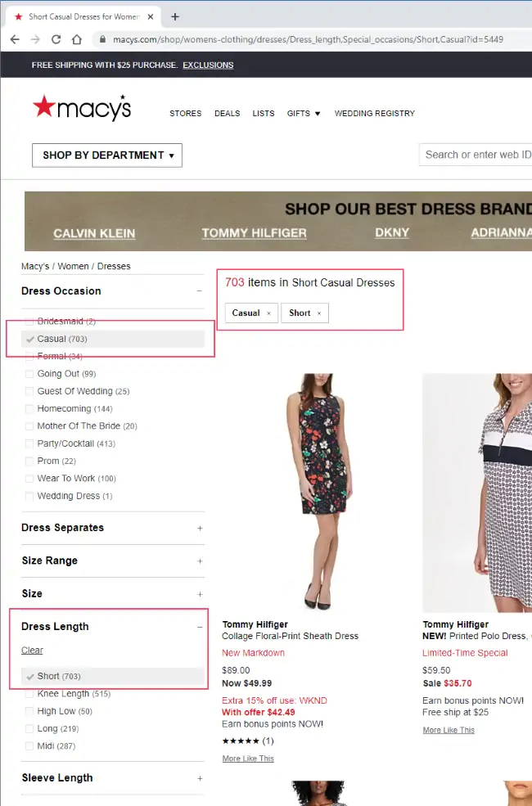Check the Wedding Dress checkbox
Image resolution: width=532 pixels, height=806 pixels.
[29, 496]
